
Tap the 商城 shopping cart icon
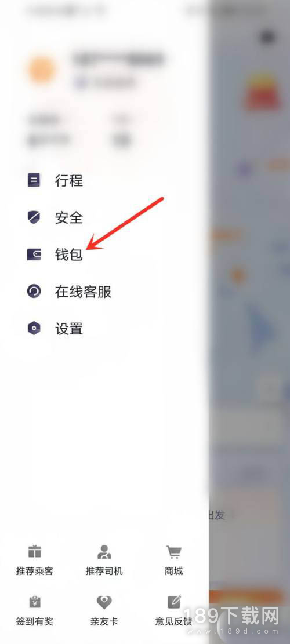(174, 552)
